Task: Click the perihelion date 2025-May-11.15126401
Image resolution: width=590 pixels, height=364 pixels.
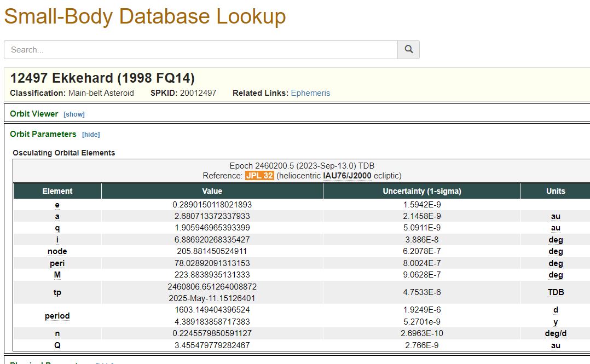Action: coord(212,298)
